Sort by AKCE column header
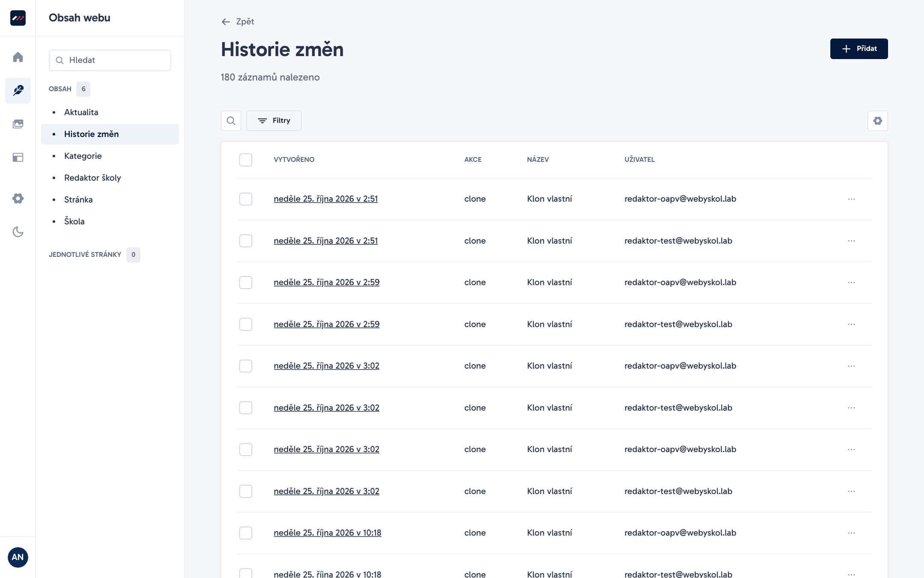 tap(473, 160)
